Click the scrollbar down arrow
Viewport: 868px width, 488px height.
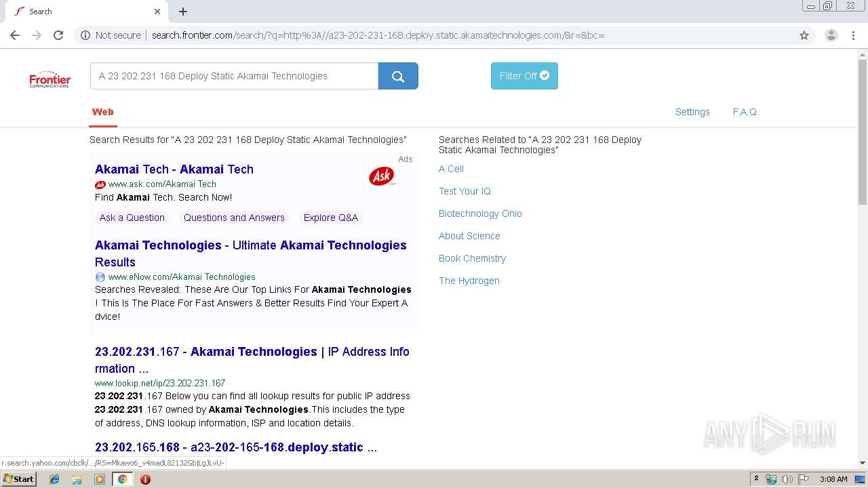863,463
